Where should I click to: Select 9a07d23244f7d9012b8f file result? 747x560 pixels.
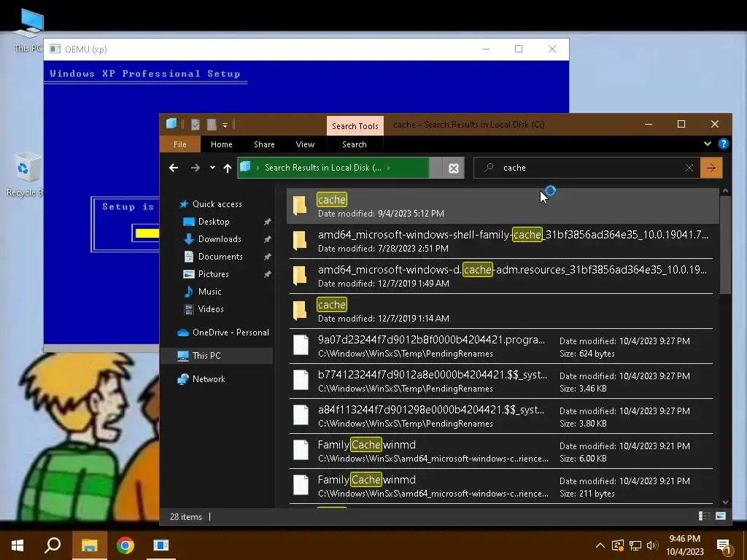point(501,346)
